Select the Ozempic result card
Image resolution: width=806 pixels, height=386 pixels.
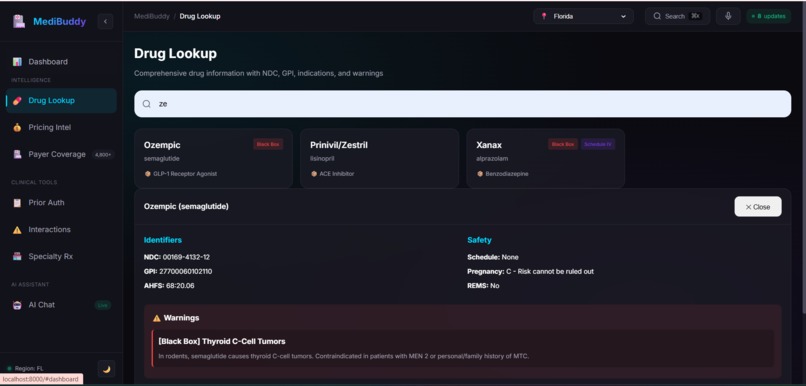pyautogui.click(x=213, y=158)
